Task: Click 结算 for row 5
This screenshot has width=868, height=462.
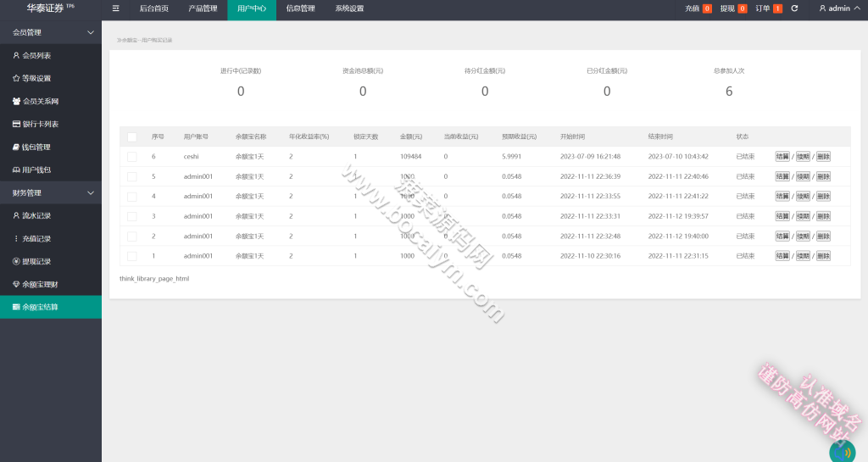Action: point(782,176)
